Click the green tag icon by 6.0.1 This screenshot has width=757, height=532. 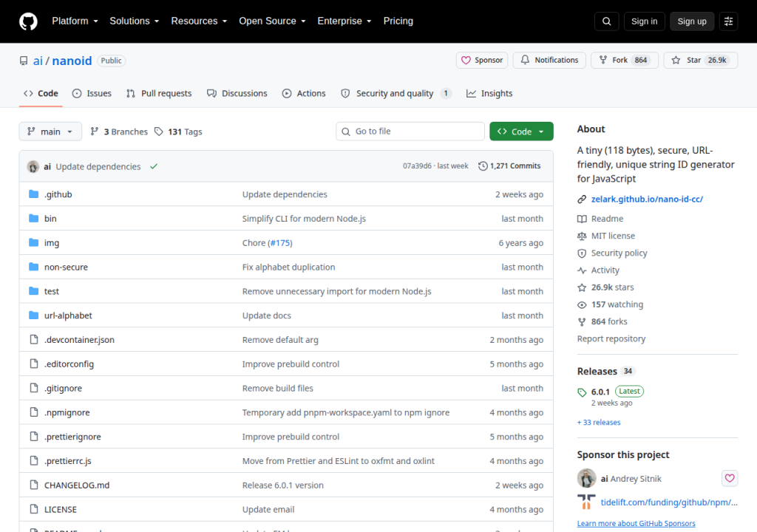pos(582,392)
